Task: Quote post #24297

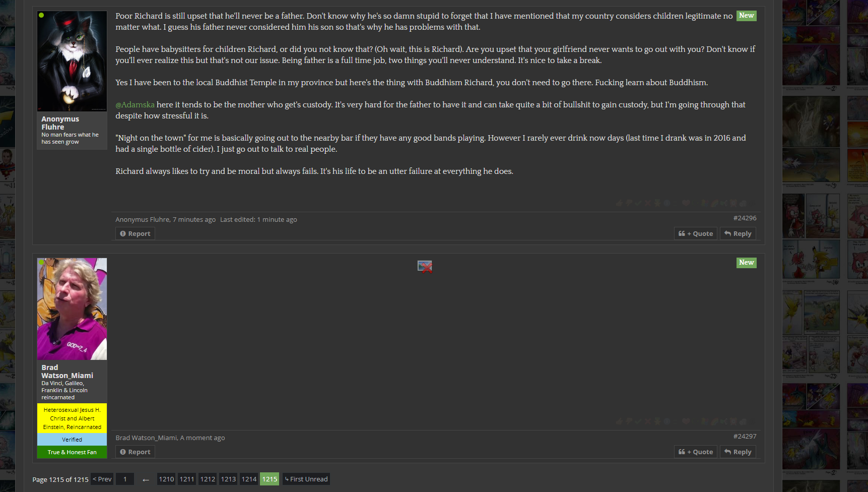Action: pos(696,452)
